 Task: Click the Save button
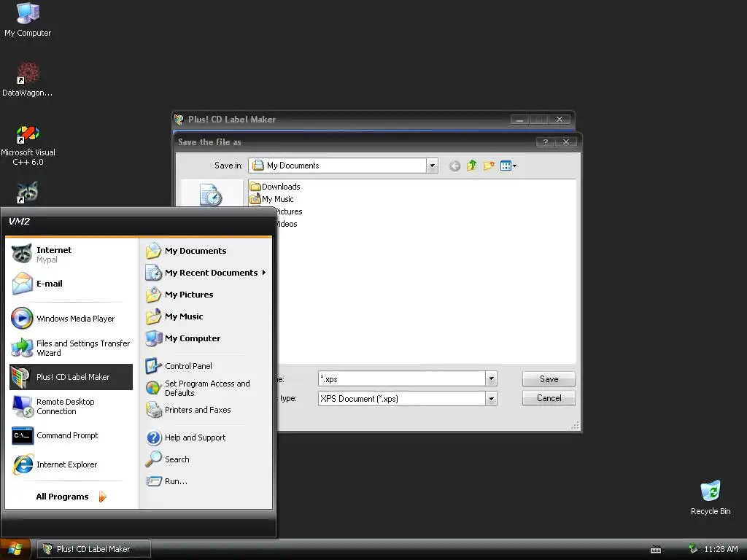[549, 379]
